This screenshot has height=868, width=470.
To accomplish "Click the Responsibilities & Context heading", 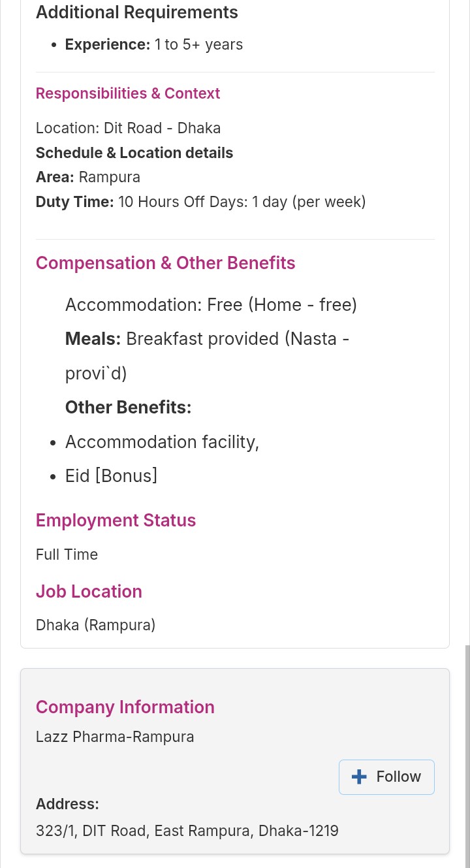I will point(127,93).
